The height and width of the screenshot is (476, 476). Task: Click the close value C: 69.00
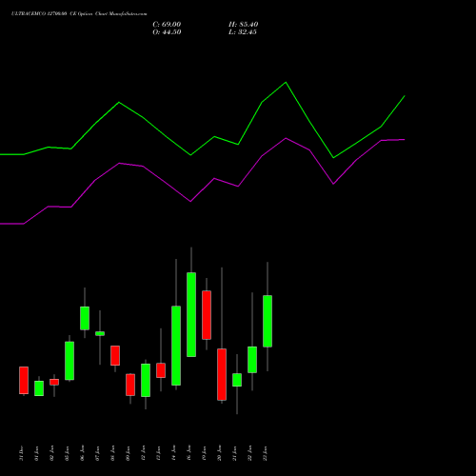167,25
